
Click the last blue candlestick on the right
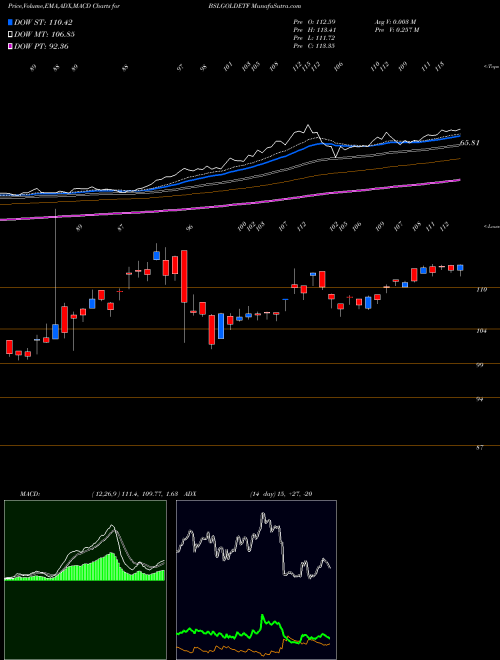coord(460,268)
